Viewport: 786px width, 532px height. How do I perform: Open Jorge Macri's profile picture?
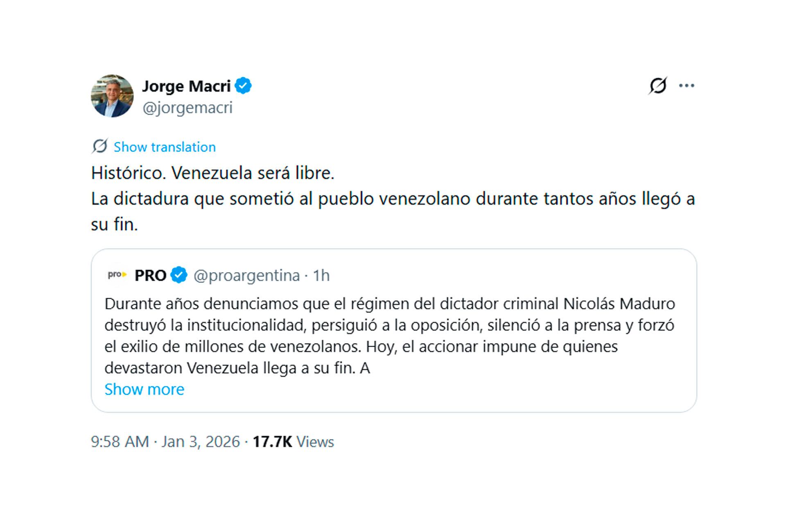click(x=111, y=95)
